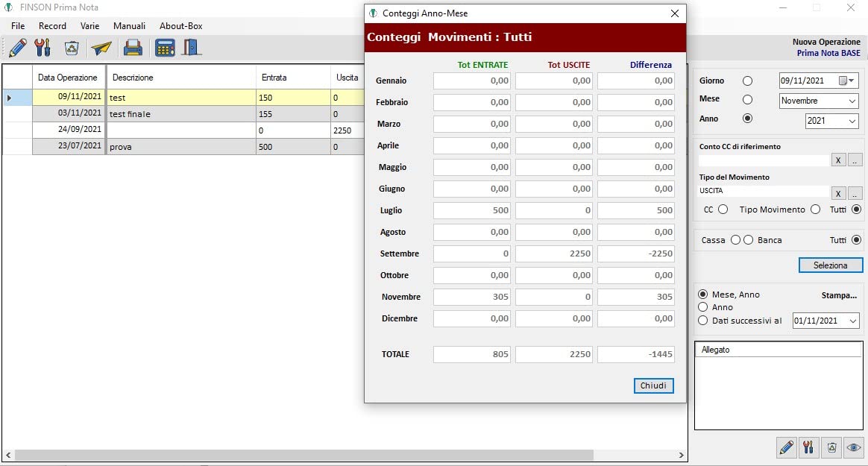This screenshot has width=868, height=466.
Task: Open the wrench and screwdriver tools icon
Action: 43,48
